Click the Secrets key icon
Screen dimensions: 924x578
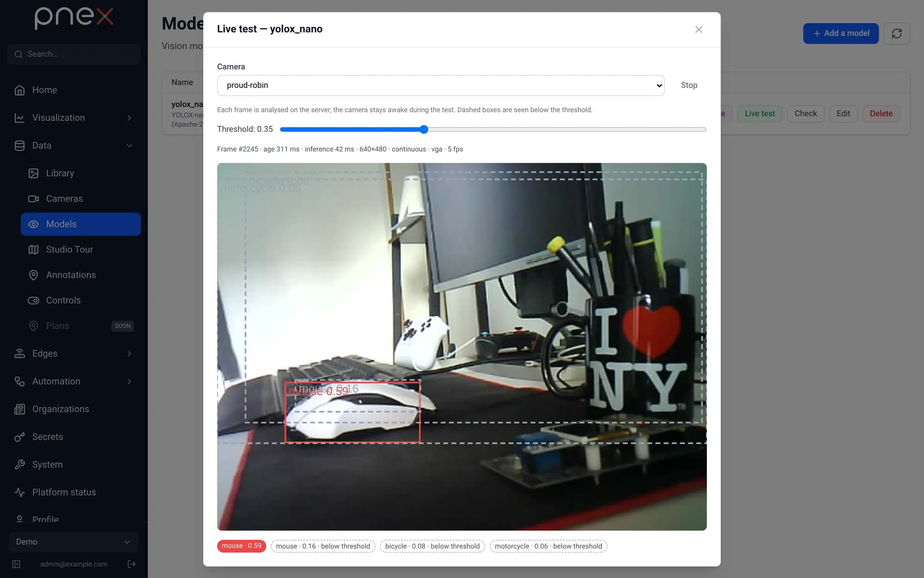19,437
